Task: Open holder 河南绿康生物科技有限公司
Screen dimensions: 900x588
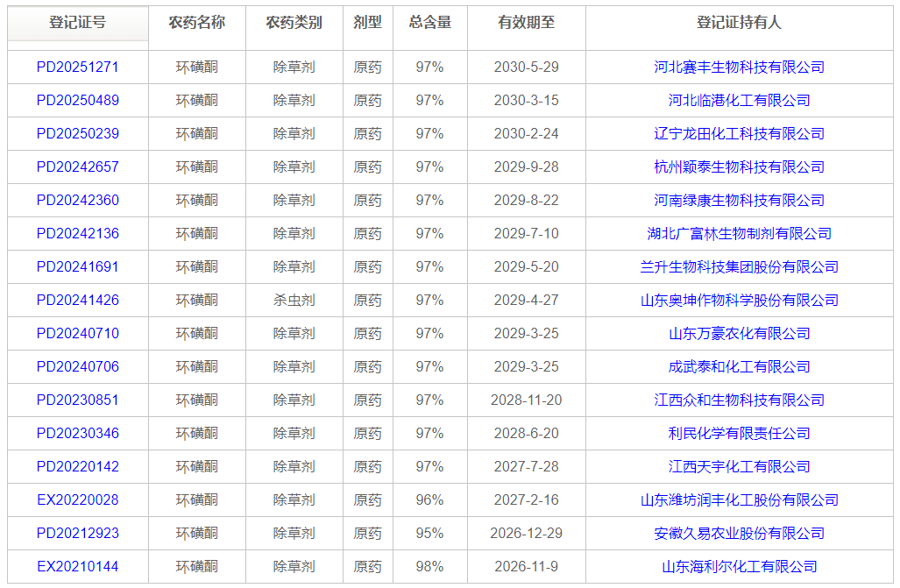Action: click(x=739, y=201)
